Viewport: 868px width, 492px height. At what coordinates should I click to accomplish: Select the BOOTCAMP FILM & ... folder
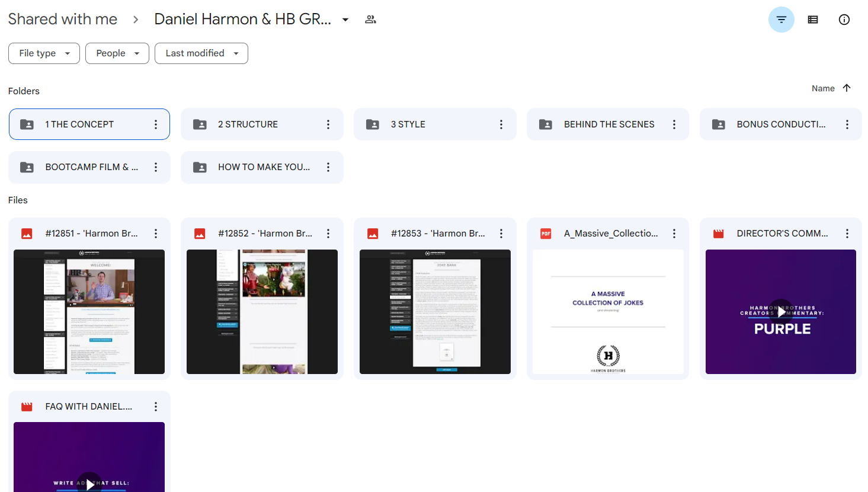tap(89, 167)
